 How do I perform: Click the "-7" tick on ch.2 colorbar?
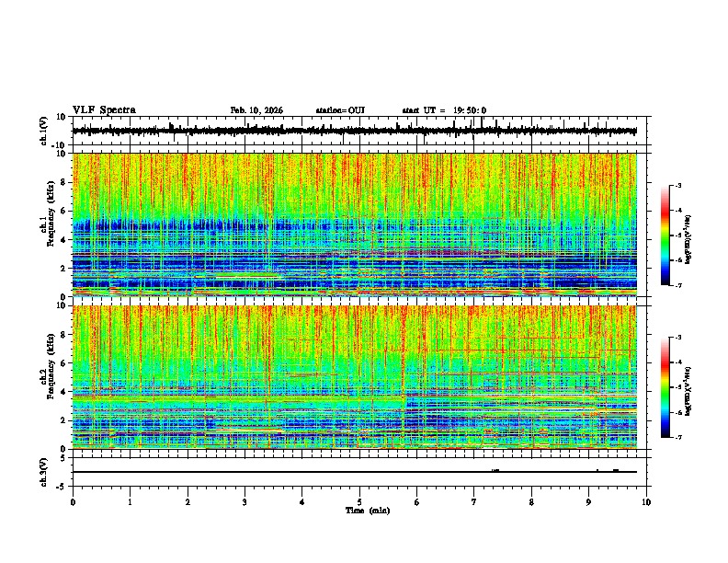[677, 437]
